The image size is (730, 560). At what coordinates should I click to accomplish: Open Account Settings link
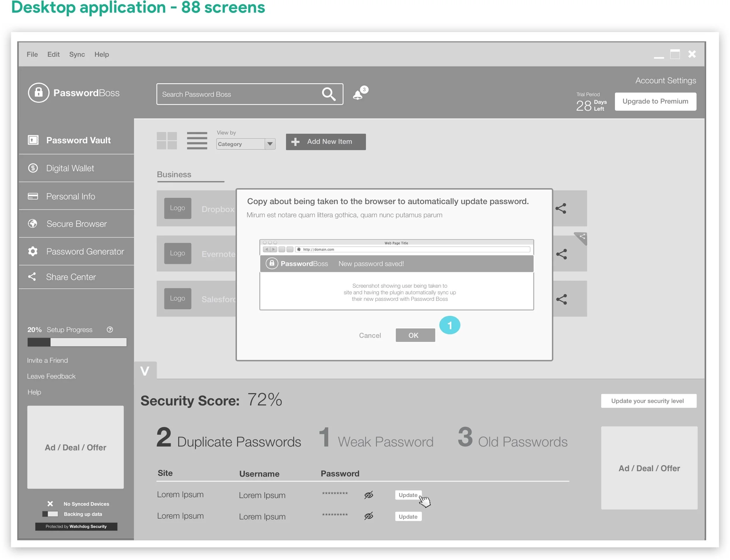666,81
